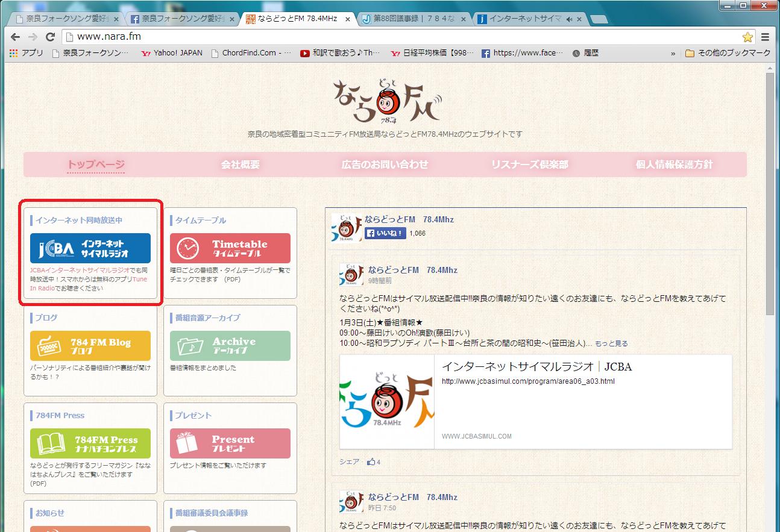Select the ならどっとFM 78.4MHz tab
The image size is (780, 532).
[295, 19]
